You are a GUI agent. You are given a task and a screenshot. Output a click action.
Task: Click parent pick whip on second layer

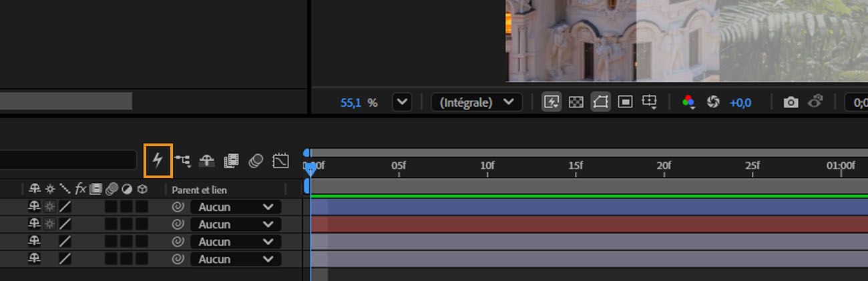(x=178, y=224)
